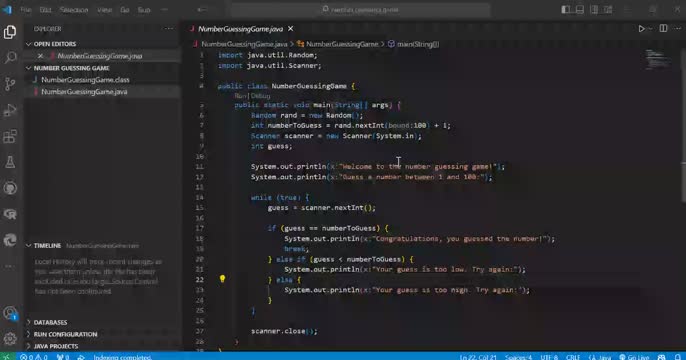Open the Search view in activity bar
The width and height of the screenshot is (686, 360).
click(10, 57)
